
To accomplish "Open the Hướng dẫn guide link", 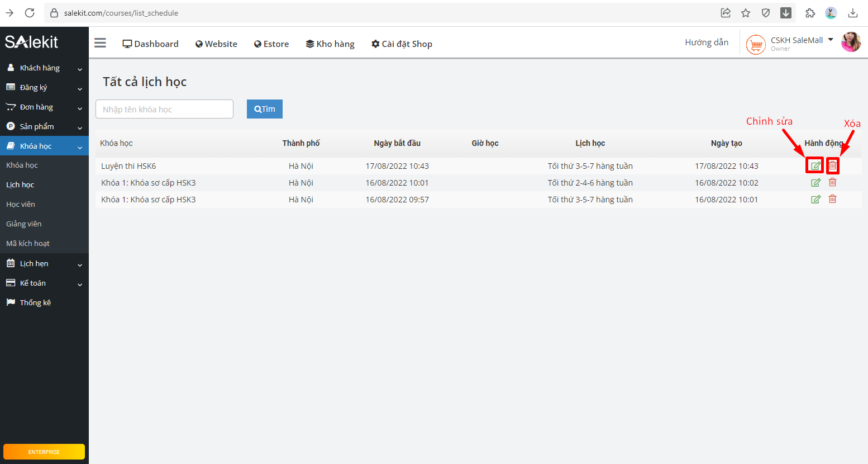I will 707,42.
